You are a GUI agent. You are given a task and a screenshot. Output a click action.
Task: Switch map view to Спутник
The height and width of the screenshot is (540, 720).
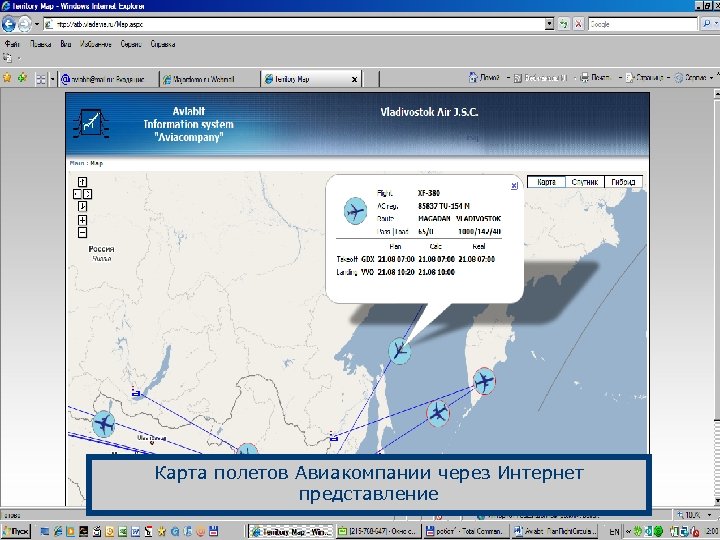[x=585, y=182]
